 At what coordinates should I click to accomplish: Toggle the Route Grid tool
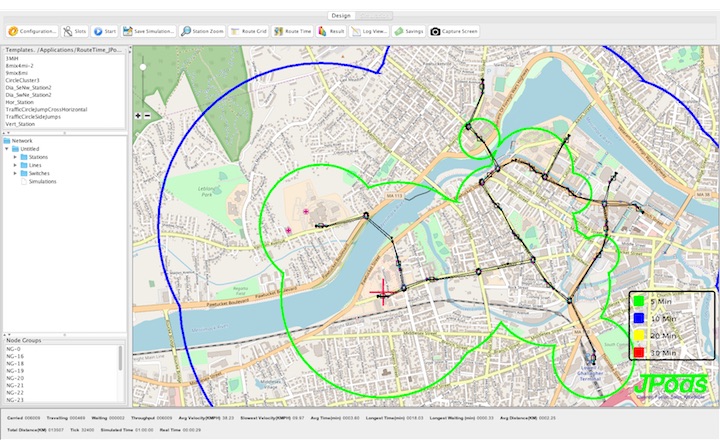coord(248,31)
